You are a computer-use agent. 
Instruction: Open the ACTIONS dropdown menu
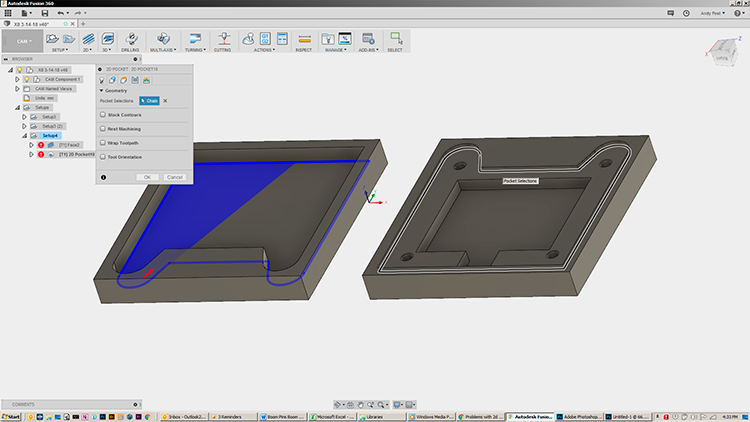click(264, 50)
